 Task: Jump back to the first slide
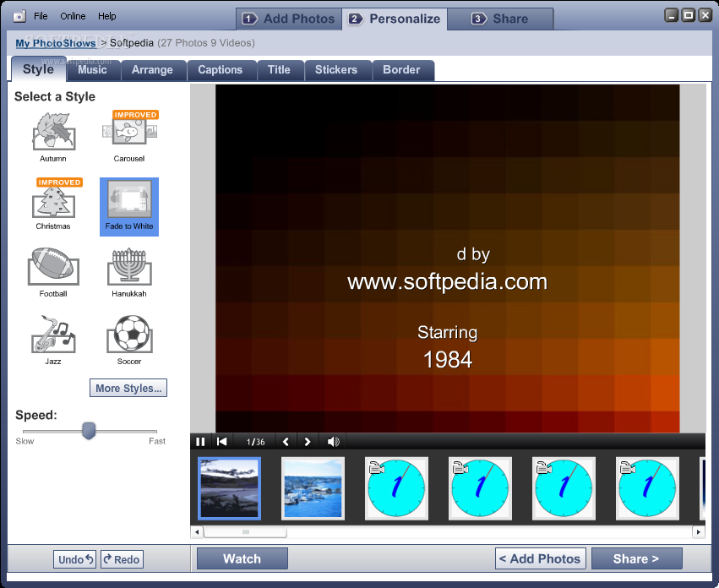tap(222, 442)
